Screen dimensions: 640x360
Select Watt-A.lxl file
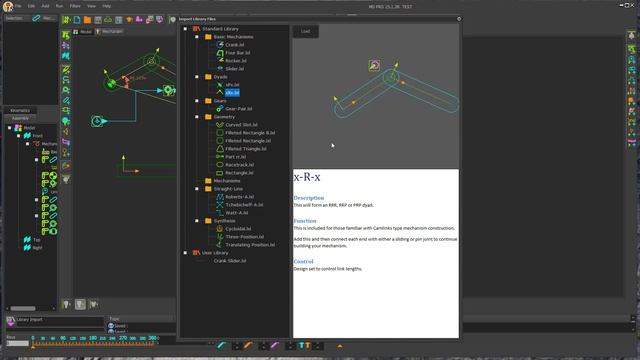[237, 213]
